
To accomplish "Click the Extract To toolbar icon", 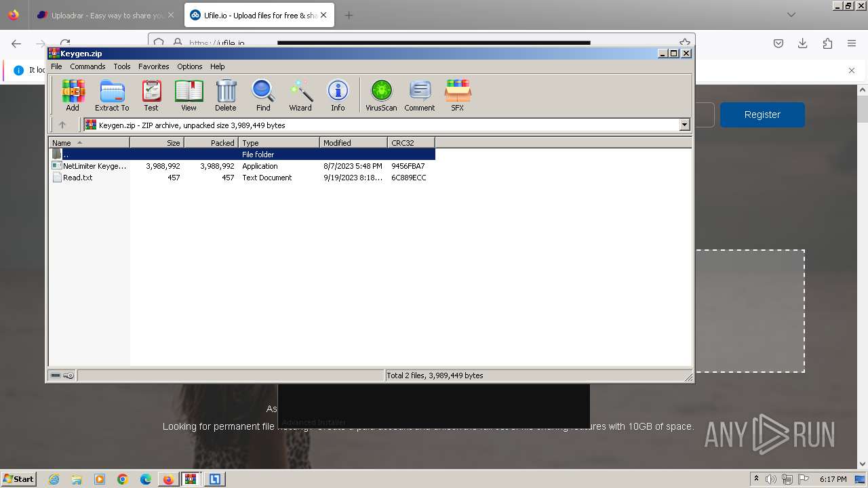I will click(112, 95).
